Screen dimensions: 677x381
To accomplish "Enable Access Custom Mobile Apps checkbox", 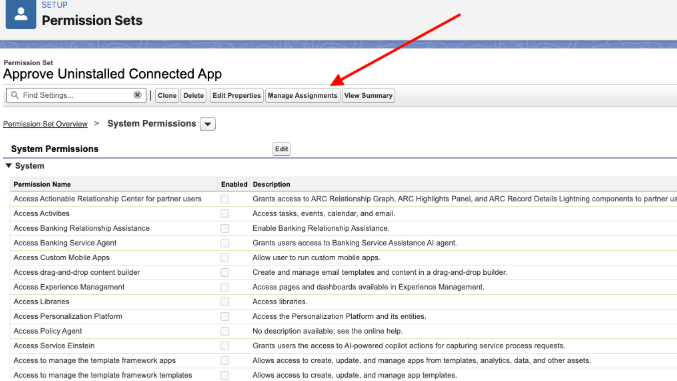I will tap(225, 257).
